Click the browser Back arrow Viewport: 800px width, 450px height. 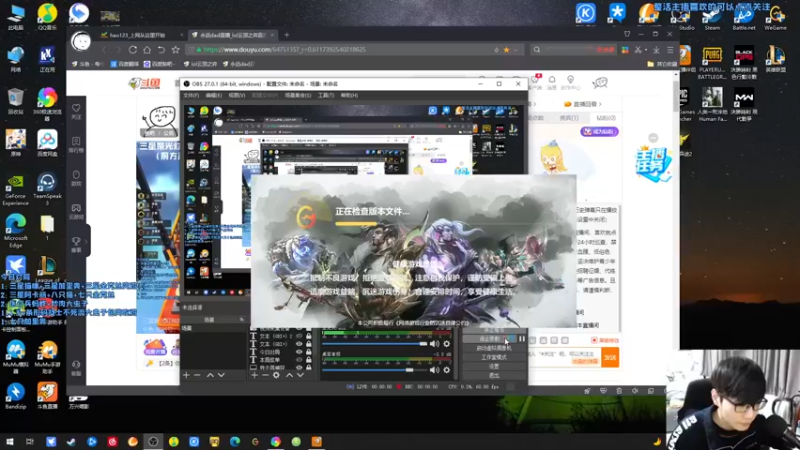(x=104, y=50)
